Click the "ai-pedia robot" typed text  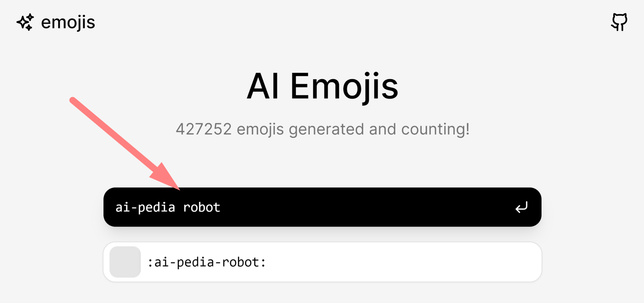pyautogui.click(x=168, y=207)
